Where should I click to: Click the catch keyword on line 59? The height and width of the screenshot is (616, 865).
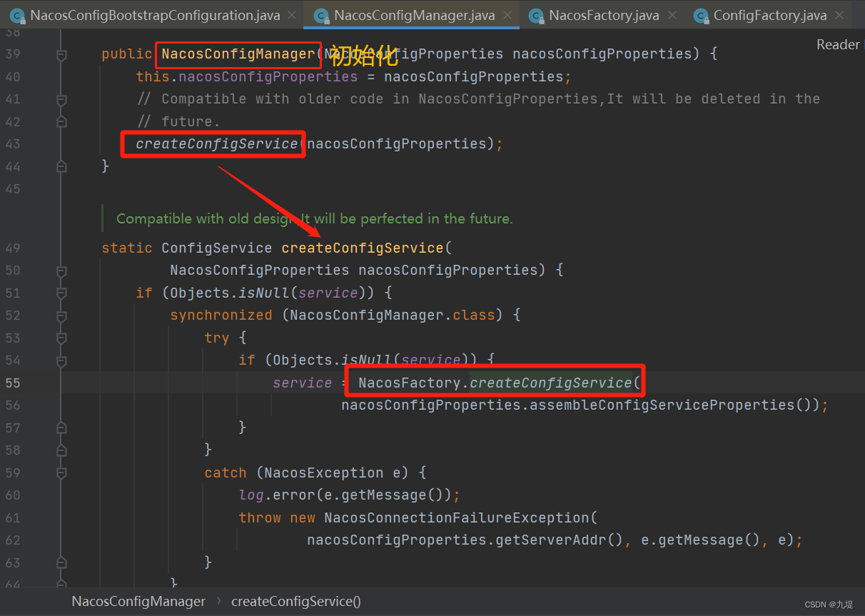[x=226, y=473]
